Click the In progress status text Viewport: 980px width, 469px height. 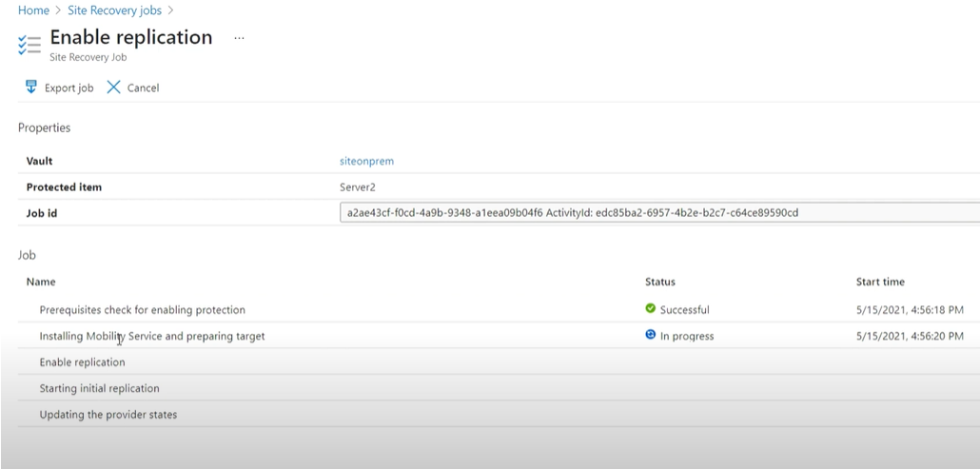[x=687, y=336]
